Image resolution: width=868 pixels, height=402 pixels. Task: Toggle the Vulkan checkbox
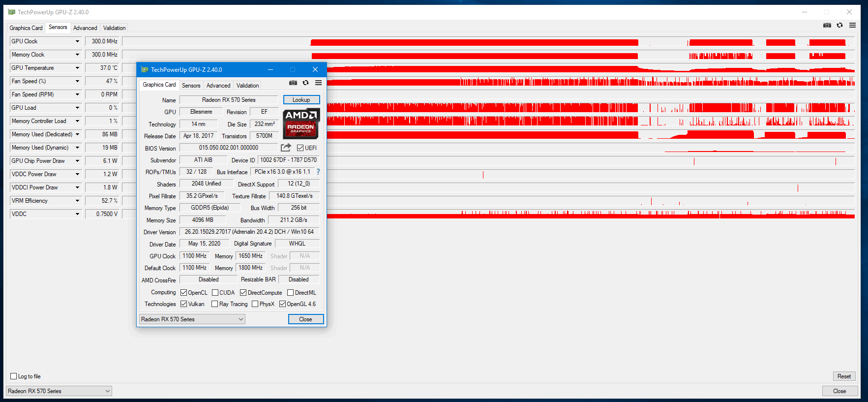pos(183,304)
